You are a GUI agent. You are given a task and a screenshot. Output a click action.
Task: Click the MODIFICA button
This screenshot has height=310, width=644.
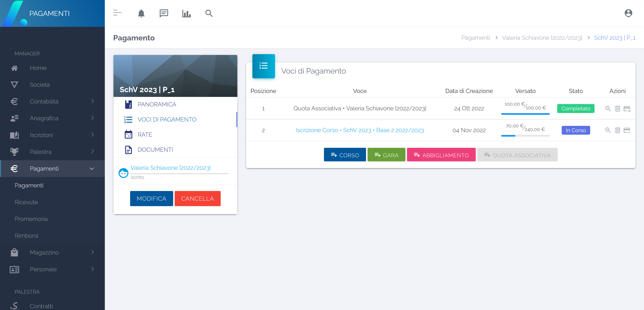151,198
